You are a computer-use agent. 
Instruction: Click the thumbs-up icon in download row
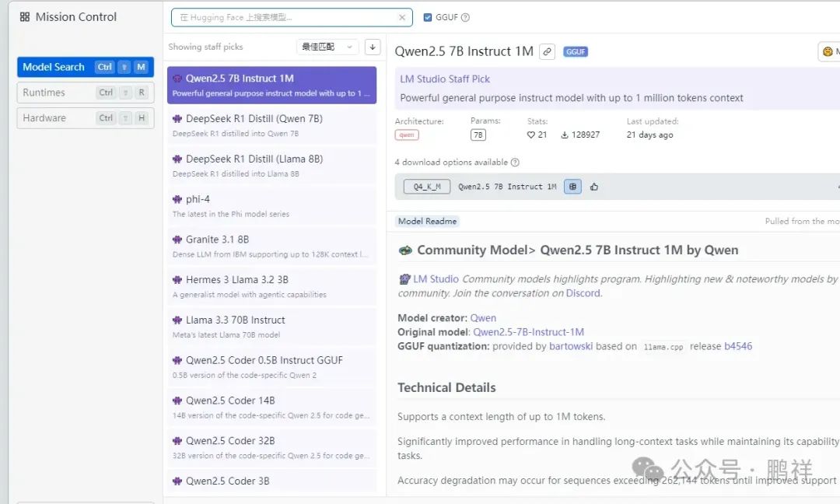pos(594,187)
